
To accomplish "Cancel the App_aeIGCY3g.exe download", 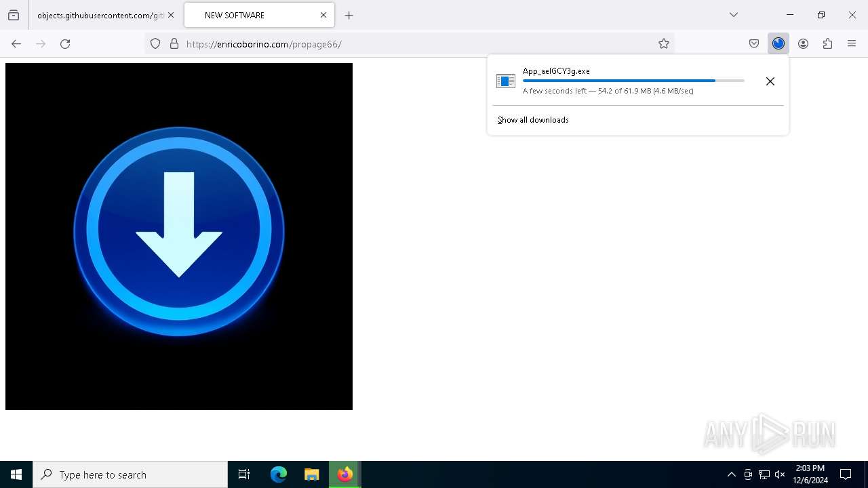I will (x=770, y=81).
